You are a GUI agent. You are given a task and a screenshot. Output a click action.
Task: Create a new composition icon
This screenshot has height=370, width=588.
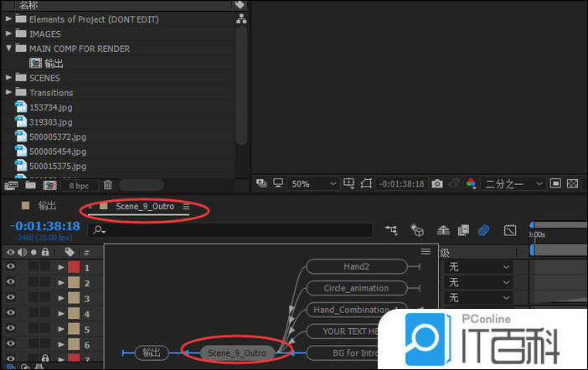(x=50, y=185)
